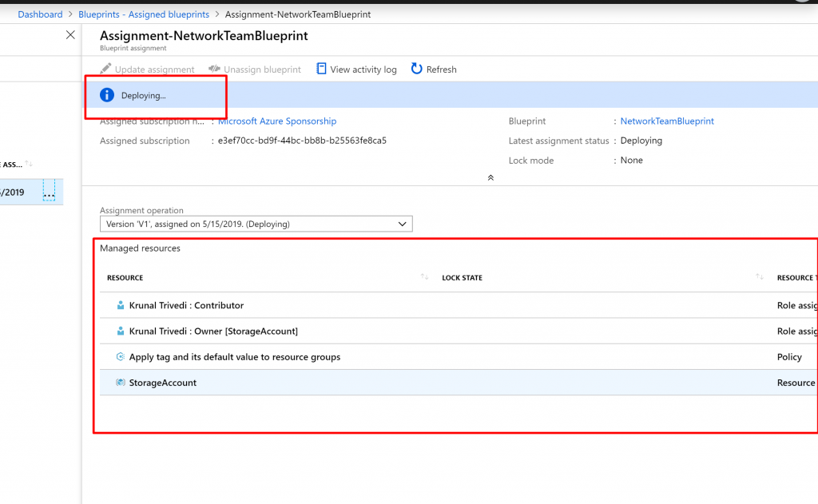Open Blueprints - Assigned blueprints breadcrumb
Image resolution: width=818 pixels, height=504 pixels.
click(144, 14)
